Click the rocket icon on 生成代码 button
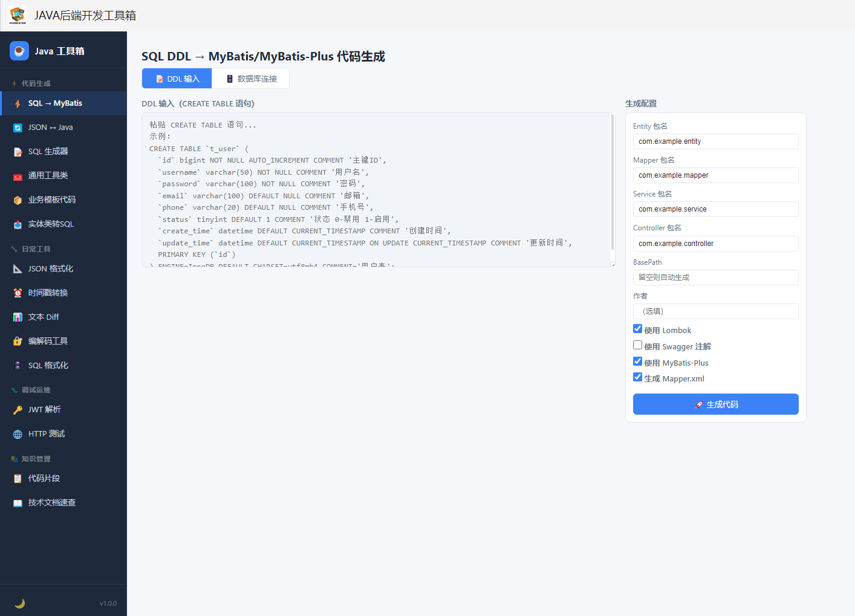The width and height of the screenshot is (855, 616). 699,404
